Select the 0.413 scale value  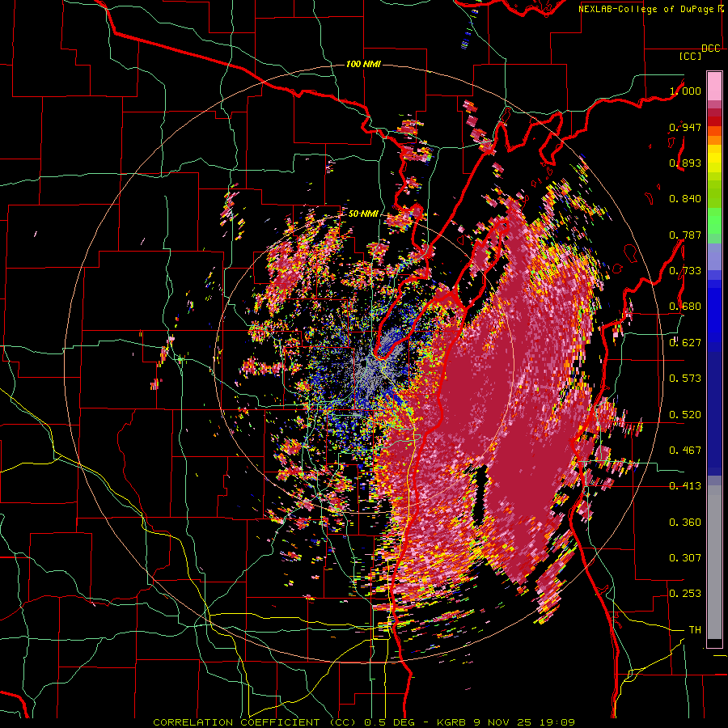685,486
